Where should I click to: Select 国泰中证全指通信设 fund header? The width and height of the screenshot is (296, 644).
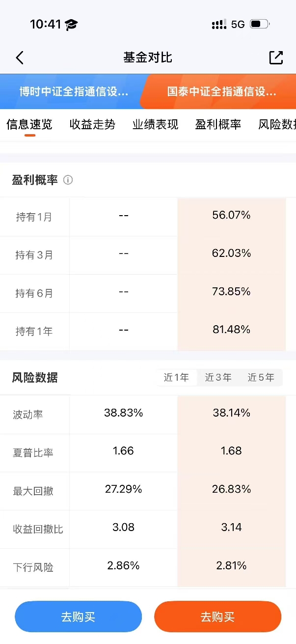221,91
